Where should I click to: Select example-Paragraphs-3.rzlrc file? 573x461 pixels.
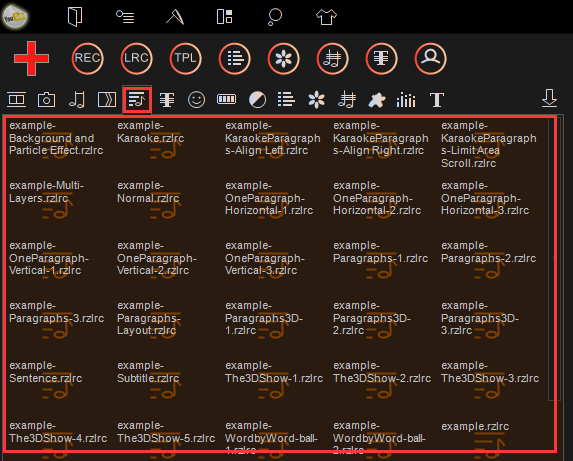tap(57, 319)
